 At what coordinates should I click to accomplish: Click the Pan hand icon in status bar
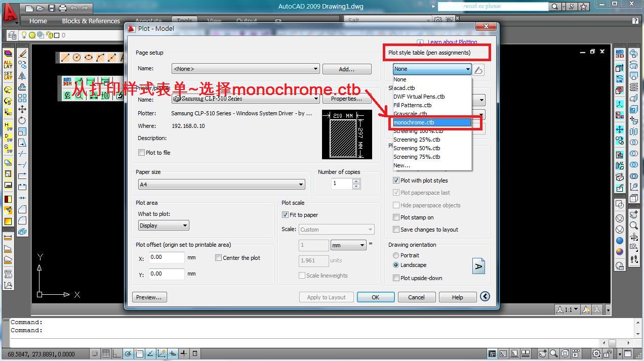[x=543, y=353]
